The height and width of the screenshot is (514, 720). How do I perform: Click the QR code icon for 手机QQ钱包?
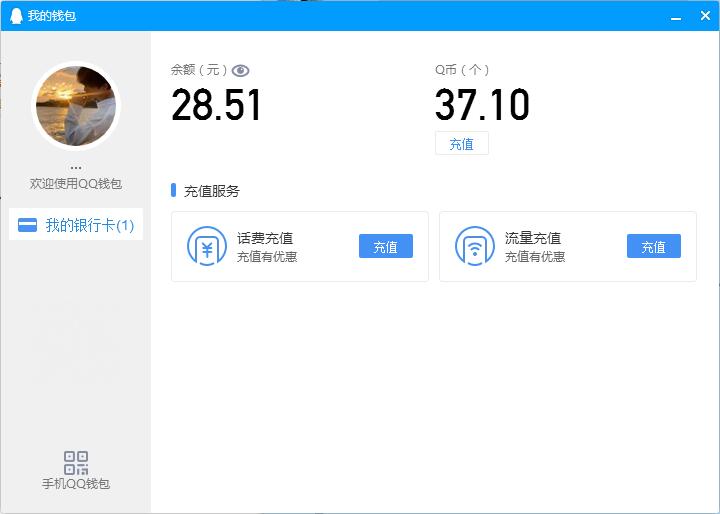76,463
